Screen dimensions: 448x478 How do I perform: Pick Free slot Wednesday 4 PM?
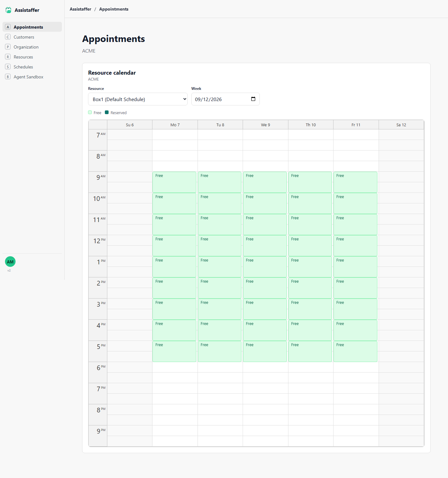[265, 330]
